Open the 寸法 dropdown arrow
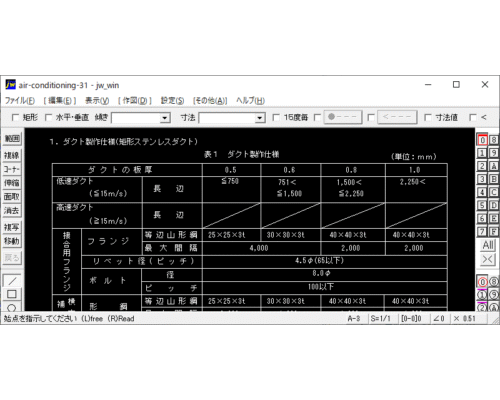 [x=259, y=118]
